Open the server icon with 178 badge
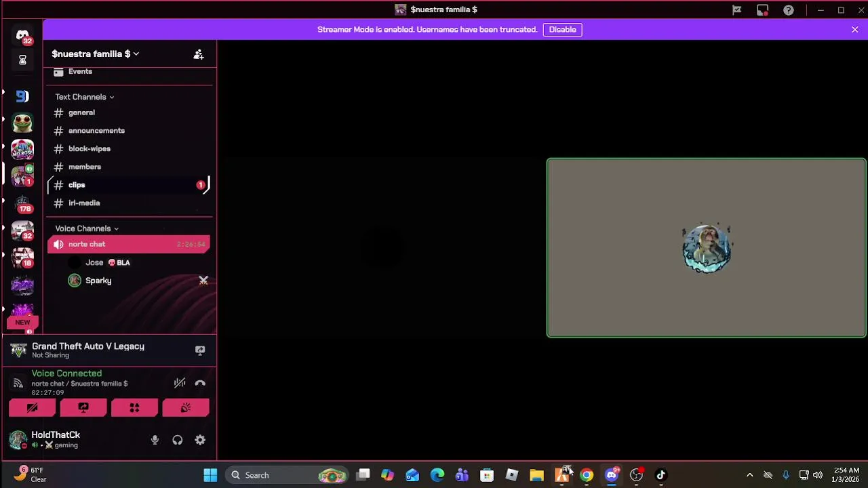Screen dimensions: 868x488 pos(22,203)
